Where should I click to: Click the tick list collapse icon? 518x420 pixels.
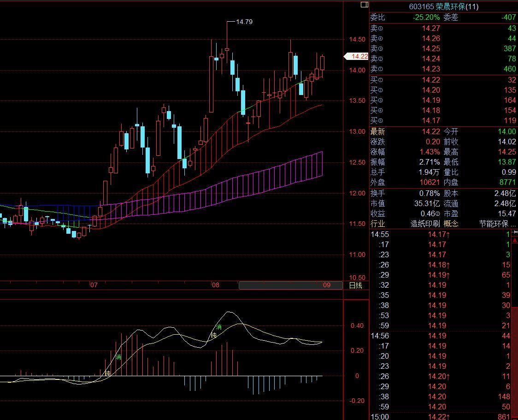[x=515, y=233]
